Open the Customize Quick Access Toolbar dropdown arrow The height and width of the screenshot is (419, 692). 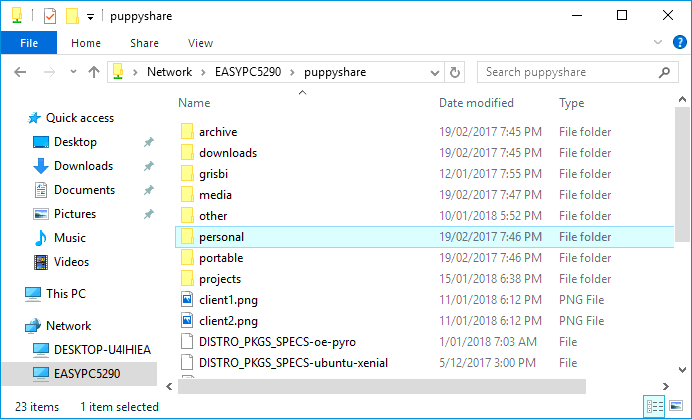pyautogui.click(x=90, y=17)
